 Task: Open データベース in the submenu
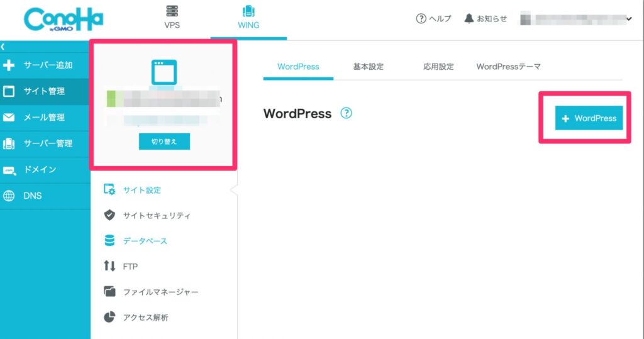[x=145, y=241]
